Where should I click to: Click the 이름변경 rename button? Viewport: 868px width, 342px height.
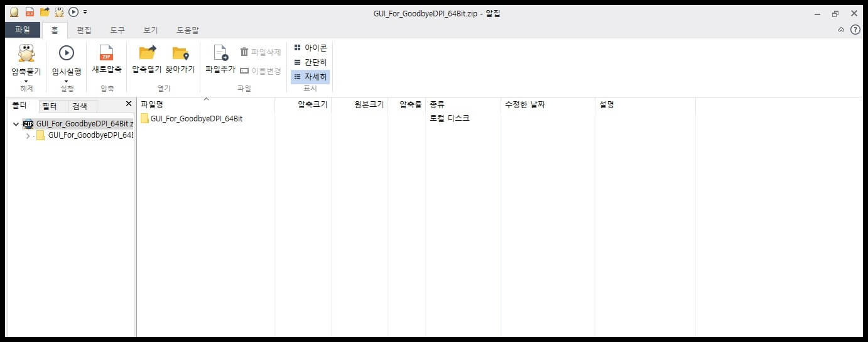pos(261,71)
